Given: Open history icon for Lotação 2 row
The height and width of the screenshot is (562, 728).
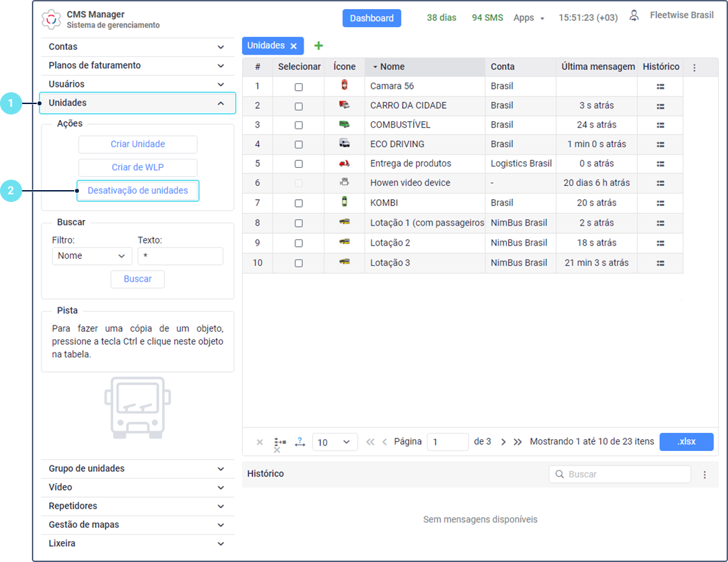Looking at the screenshot, I should coord(660,244).
